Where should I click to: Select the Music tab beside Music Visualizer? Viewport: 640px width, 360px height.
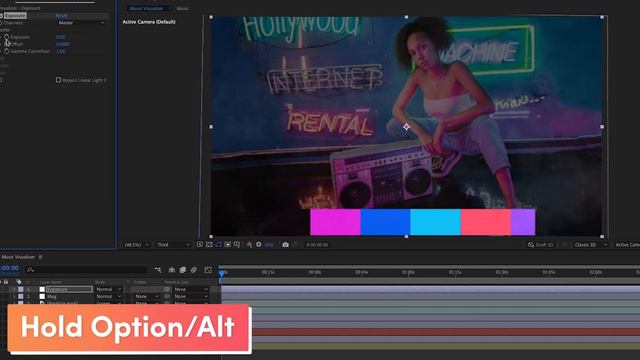182,8
